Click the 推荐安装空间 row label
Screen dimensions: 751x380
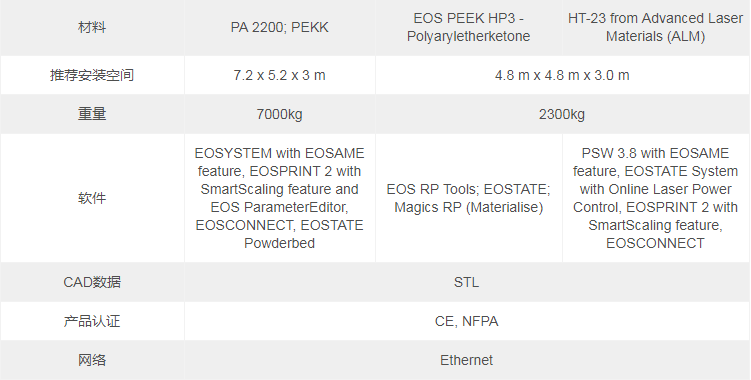pos(92,75)
